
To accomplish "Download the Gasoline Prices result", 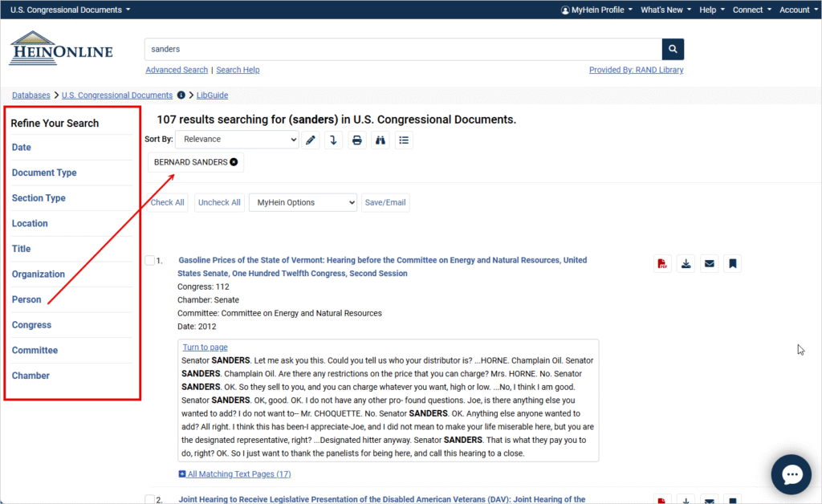I will [686, 263].
